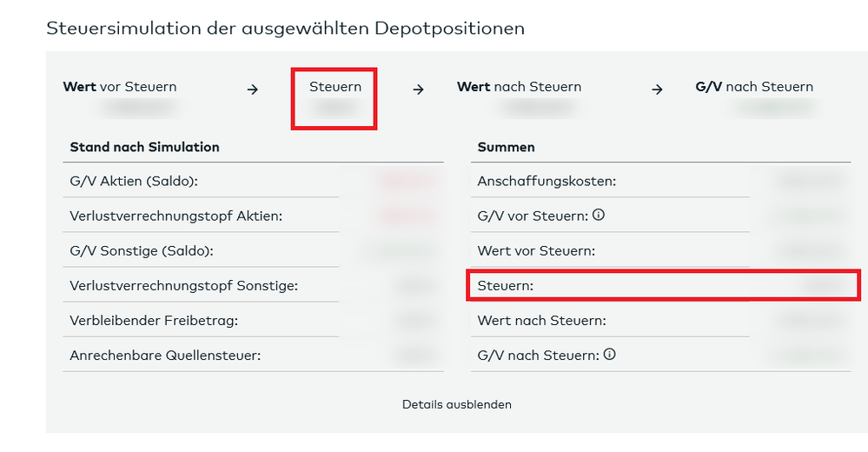Click info icon beside G/V nach Steuern
The height and width of the screenshot is (452, 868).
pyautogui.click(x=610, y=354)
